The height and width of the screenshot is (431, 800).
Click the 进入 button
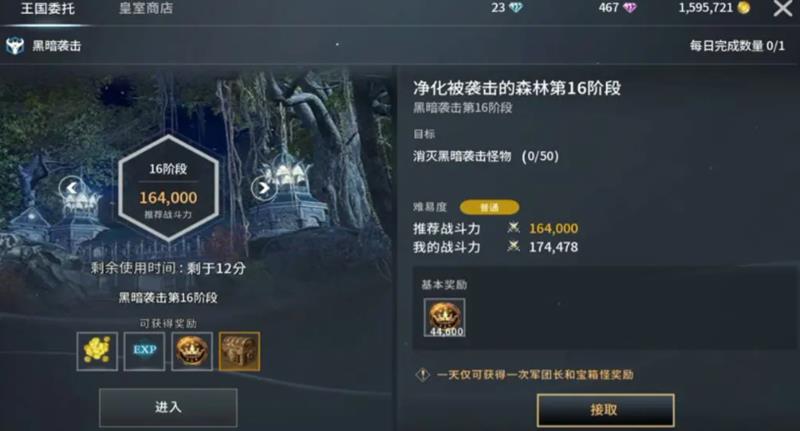click(x=168, y=407)
